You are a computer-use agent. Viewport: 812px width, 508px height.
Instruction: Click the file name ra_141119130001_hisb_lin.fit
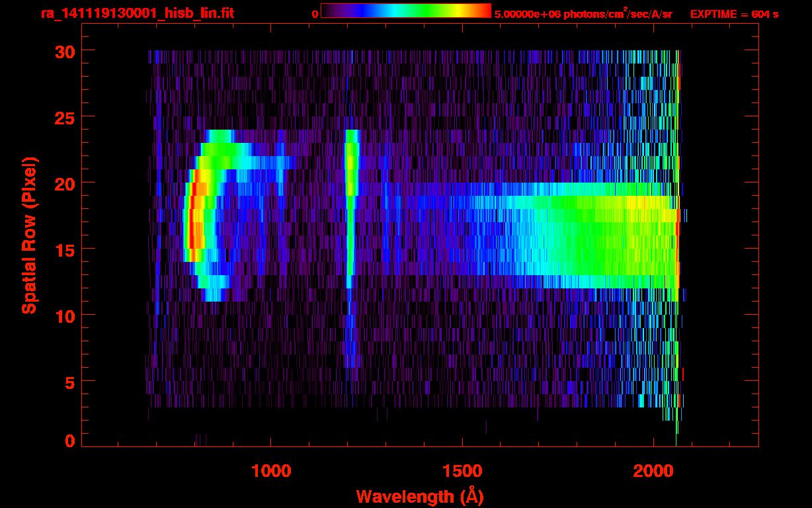pos(136,13)
